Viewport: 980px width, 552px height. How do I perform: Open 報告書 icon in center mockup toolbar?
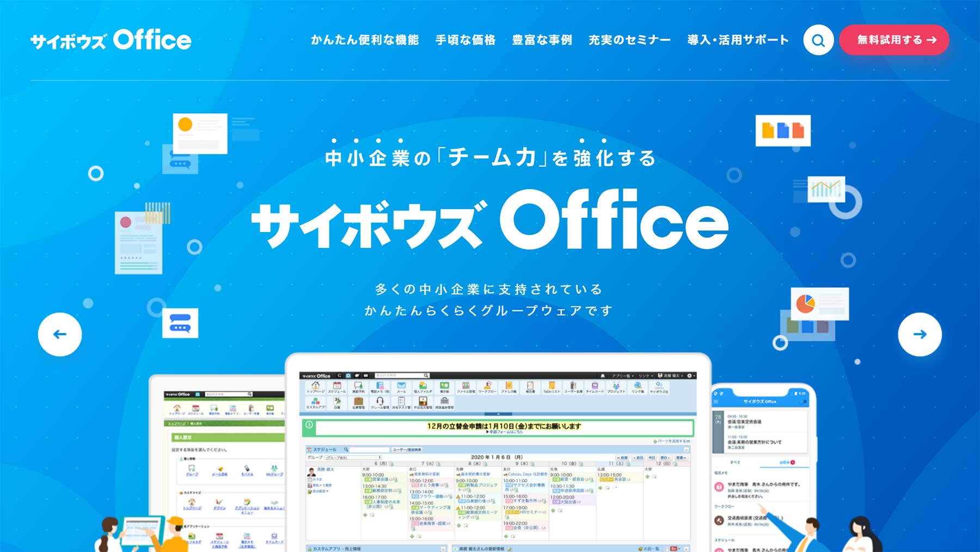click(x=530, y=387)
